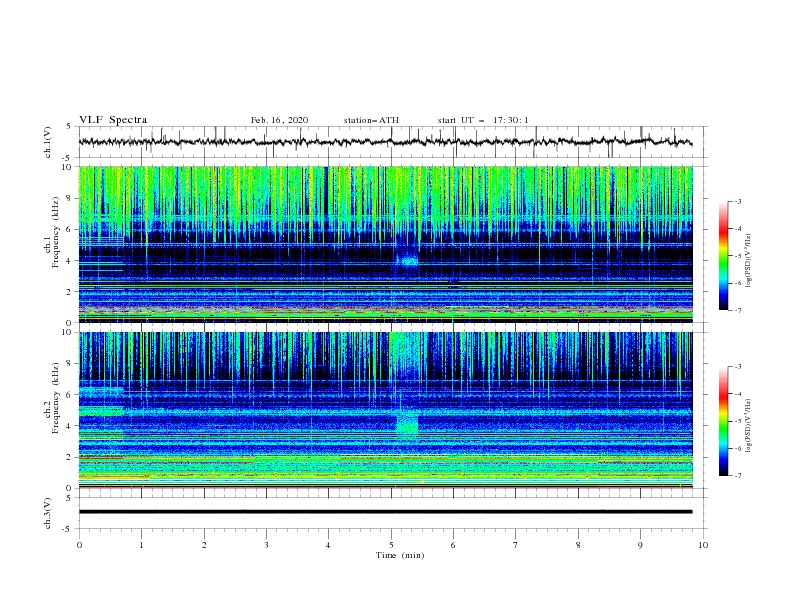Viewport: 792px width, 612px height.
Task: Click the time axis tick label '10'
Action: point(703,545)
